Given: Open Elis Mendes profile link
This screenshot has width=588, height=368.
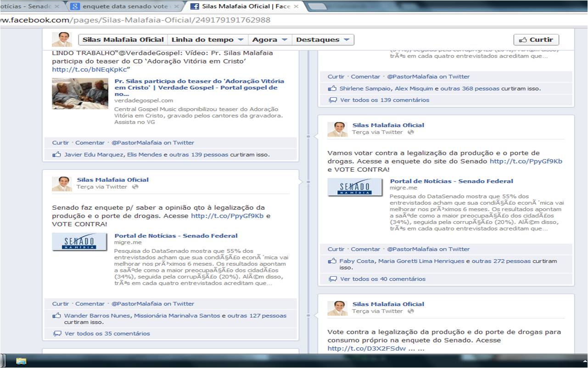Looking at the screenshot, I should (144, 155).
